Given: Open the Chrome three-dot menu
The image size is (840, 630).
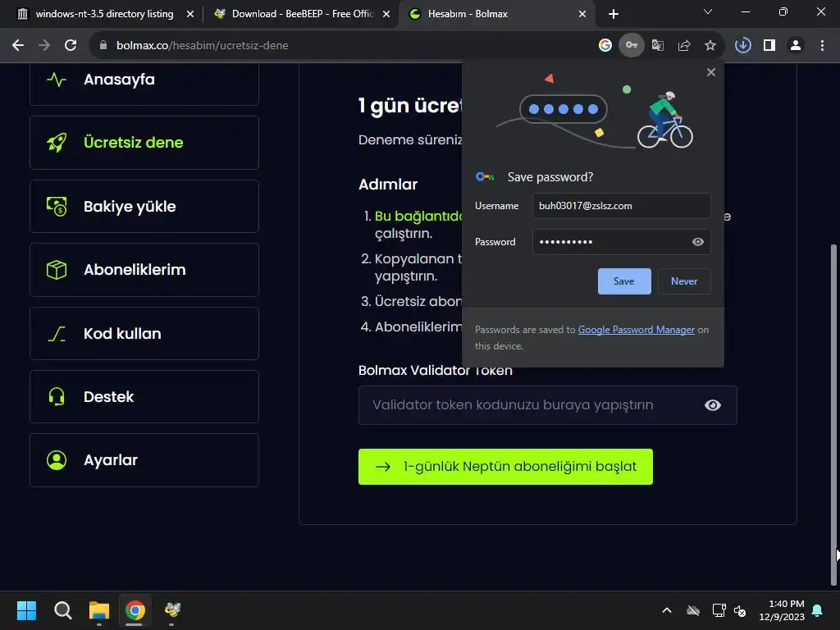Looking at the screenshot, I should click(x=822, y=46).
